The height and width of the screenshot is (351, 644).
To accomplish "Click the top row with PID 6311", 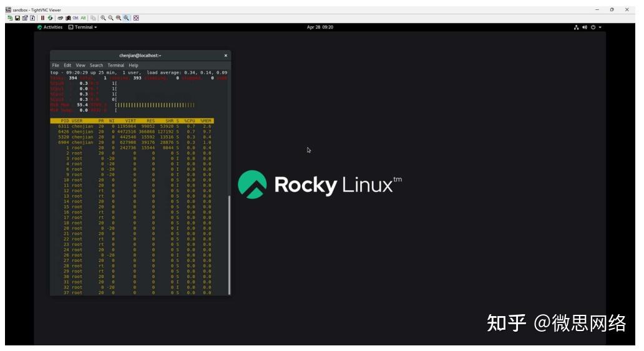I will pos(132,127).
